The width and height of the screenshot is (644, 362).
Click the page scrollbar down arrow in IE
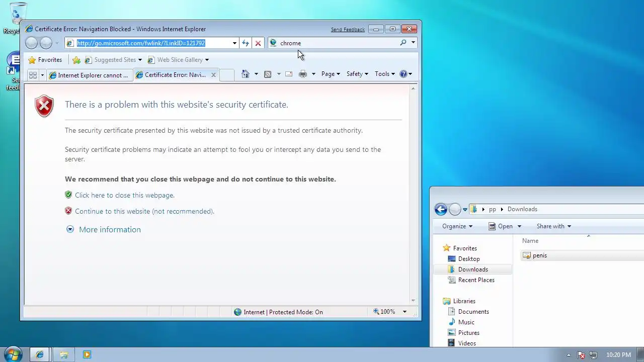tap(413, 300)
